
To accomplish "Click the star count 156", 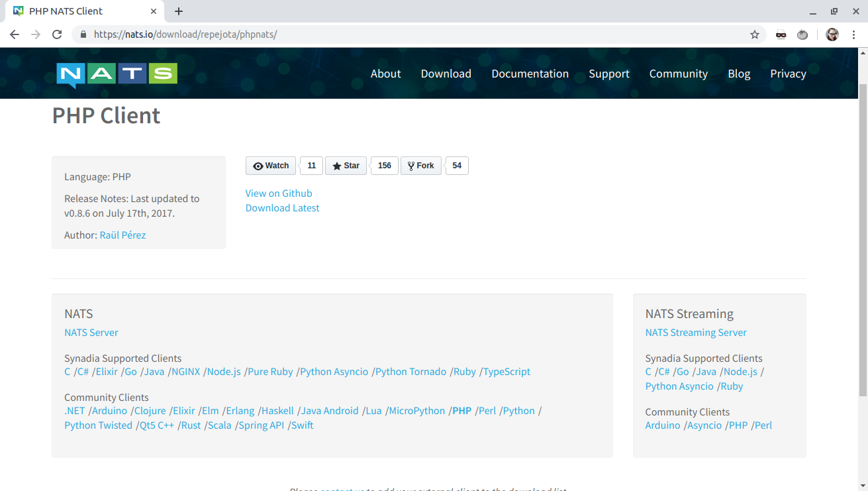I will (385, 166).
